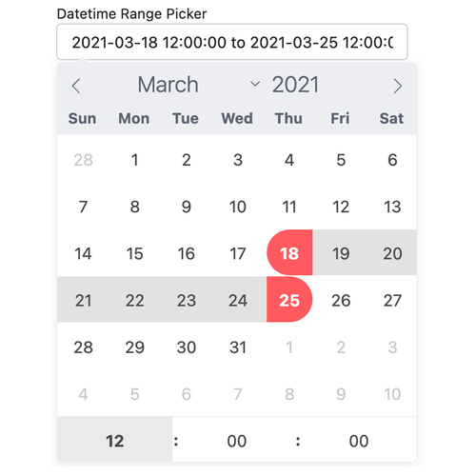Open the March month dropdown
Screen dimensions: 476x476
(198, 85)
